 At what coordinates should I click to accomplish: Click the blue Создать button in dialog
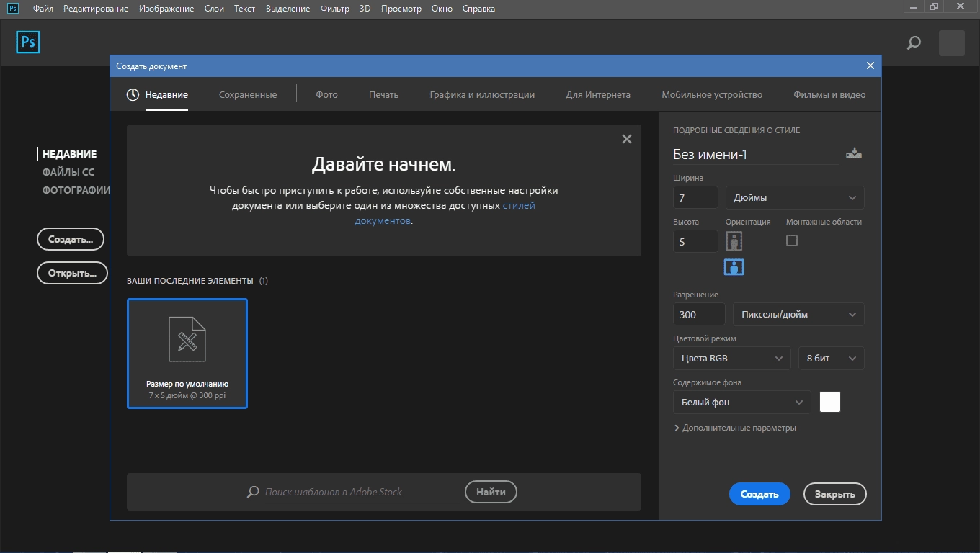click(759, 494)
